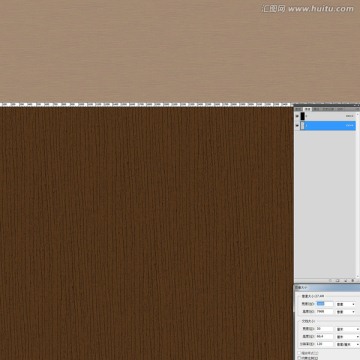Viewport: 360px width, 360px height.
Task: Switch to the first tab of the panel group
Action: click(298, 109)
